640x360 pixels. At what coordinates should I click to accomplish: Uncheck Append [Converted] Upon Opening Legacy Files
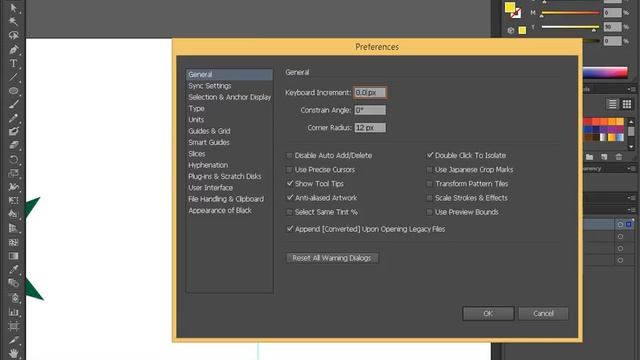[289, 229]
